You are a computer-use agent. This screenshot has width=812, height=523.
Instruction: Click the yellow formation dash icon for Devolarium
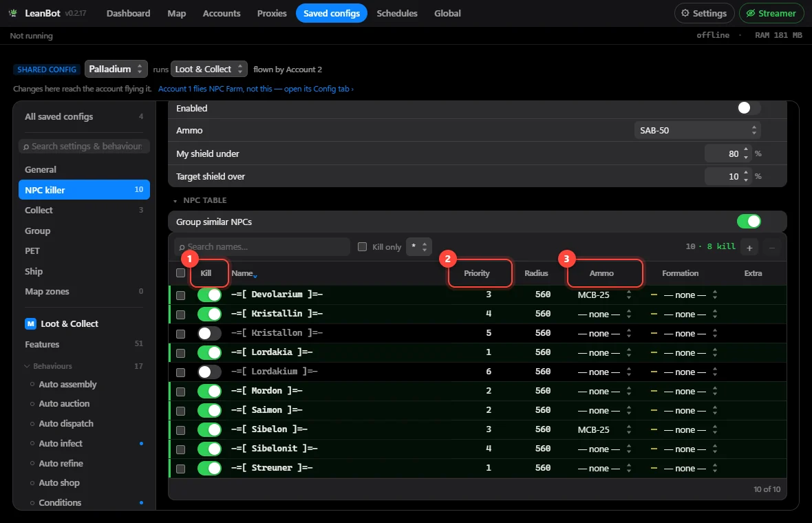click(654, 295)
